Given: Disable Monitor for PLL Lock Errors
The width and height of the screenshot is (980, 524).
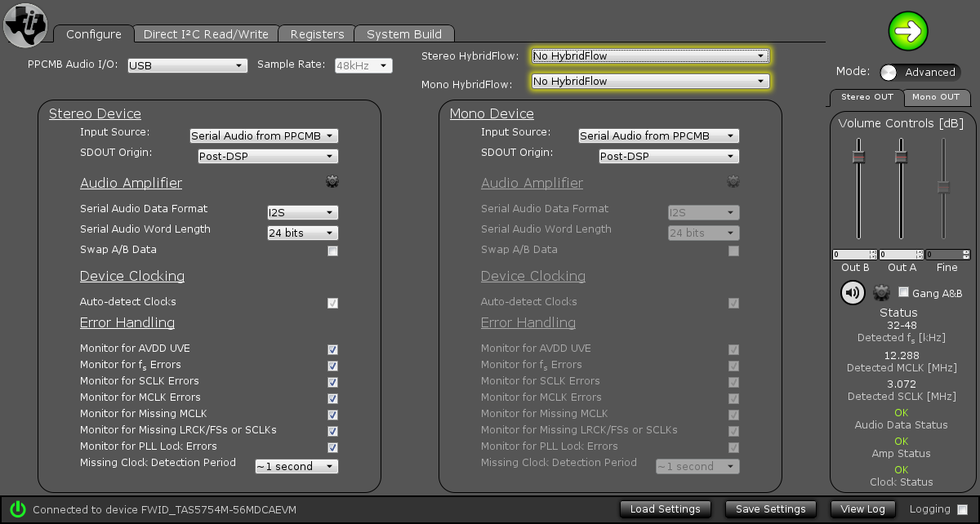Looking at the screenshot, I should click(x=332, y=447).
